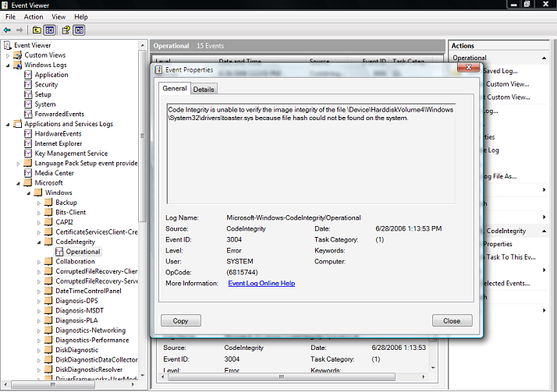Click the HardwareEvents log icon
The height and width of the screenshot is (392, 557).
(28, 134)
